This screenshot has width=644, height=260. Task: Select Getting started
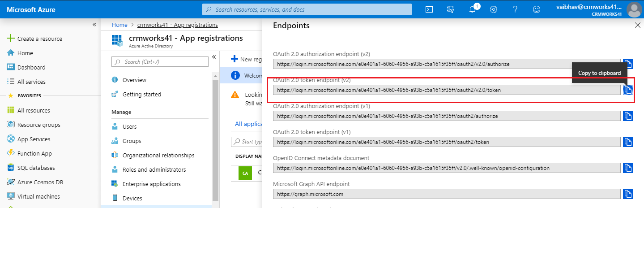[x=136, y=94]
